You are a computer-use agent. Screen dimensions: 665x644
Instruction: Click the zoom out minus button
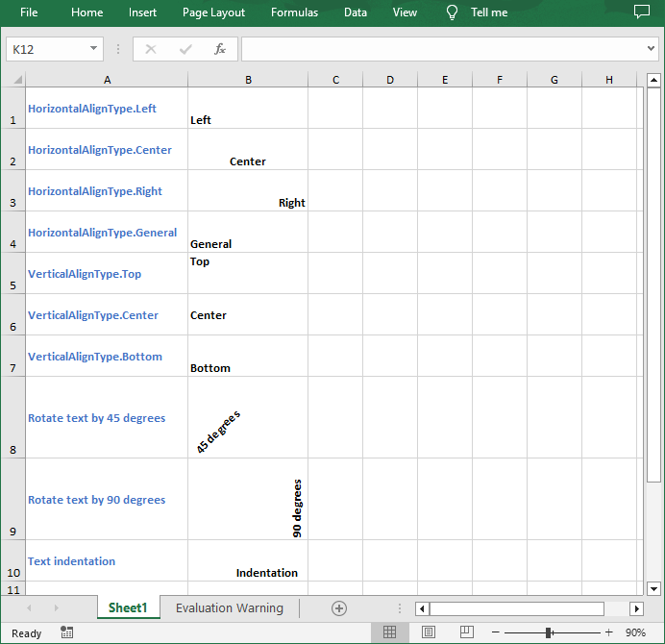click(495, 632)
